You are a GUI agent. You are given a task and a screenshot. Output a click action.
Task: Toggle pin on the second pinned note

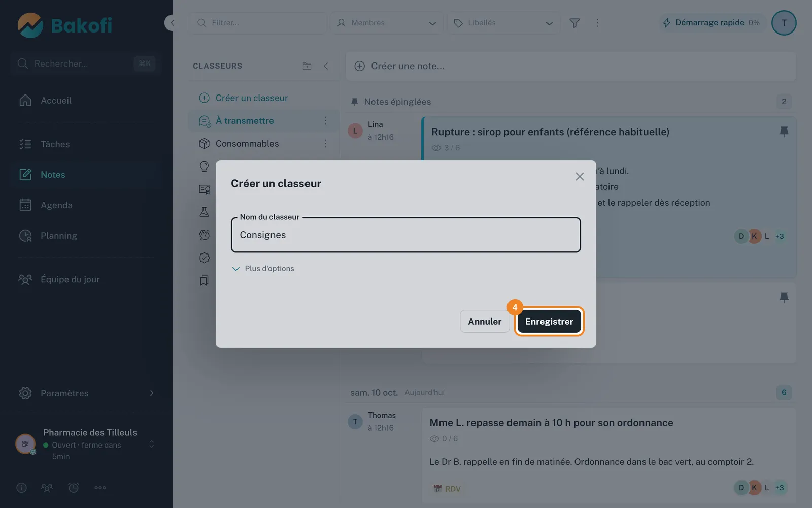784,297
